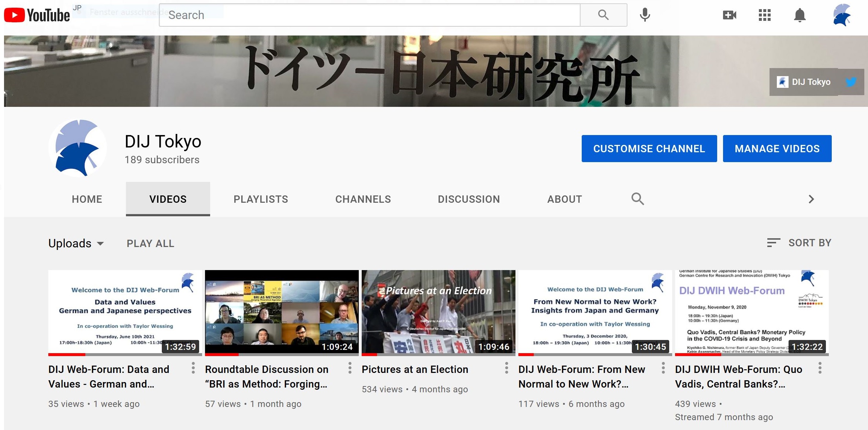Search within channel using tab magnifier icon
Image resolution: width=868 pixels, height=430 pixels.
(637, 199)
